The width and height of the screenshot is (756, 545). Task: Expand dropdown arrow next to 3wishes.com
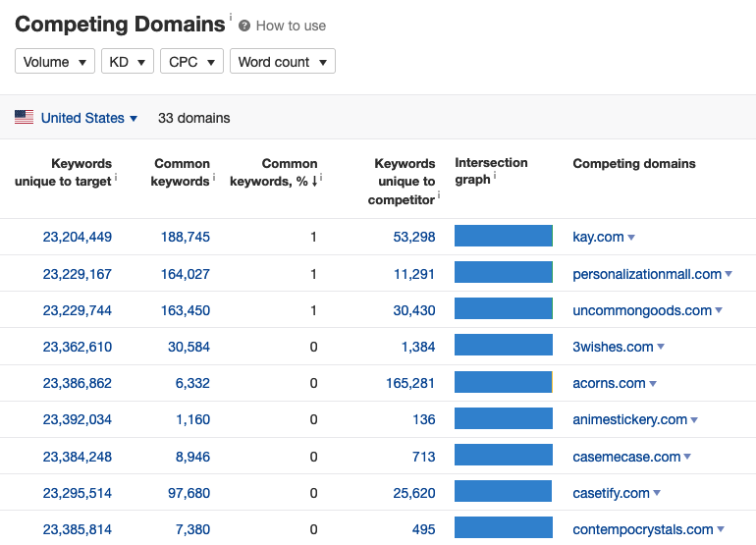click(x=661, y=347)
